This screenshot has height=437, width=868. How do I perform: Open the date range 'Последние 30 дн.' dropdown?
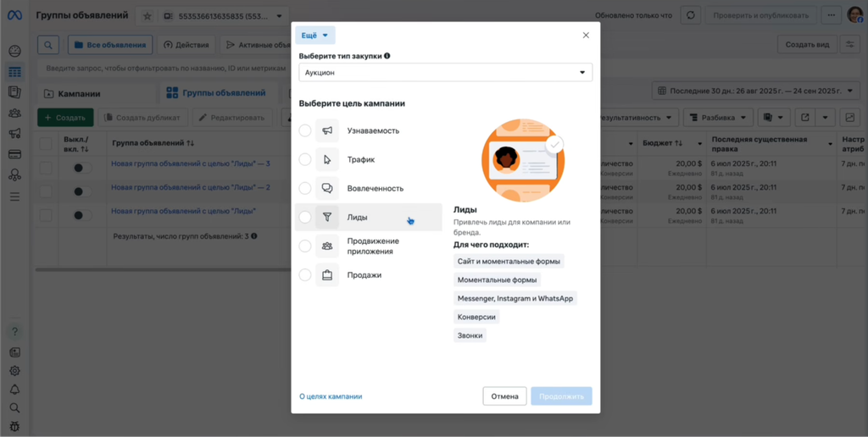coord(756,91)
